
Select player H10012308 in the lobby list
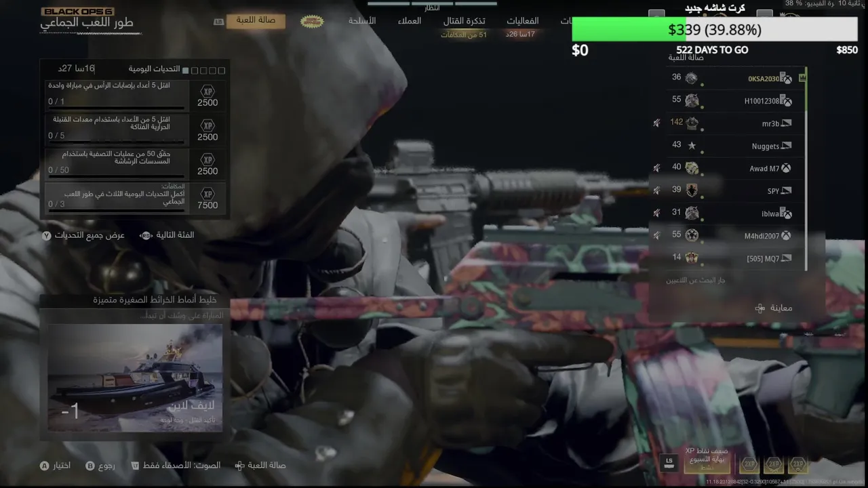tap(736, 101)
